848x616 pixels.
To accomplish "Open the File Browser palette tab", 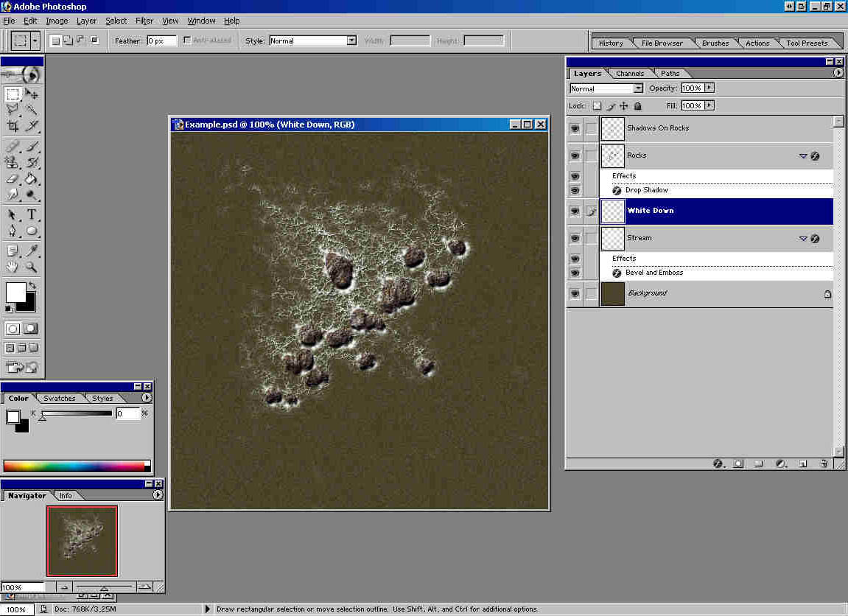I will point(662,43).
